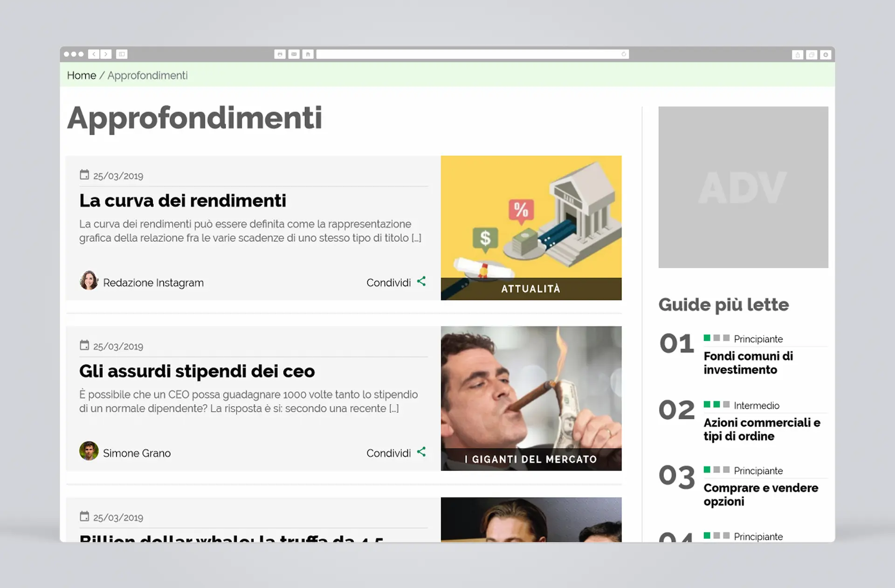Click Condividi on La curva dei rendimenti

pos(389,283)
